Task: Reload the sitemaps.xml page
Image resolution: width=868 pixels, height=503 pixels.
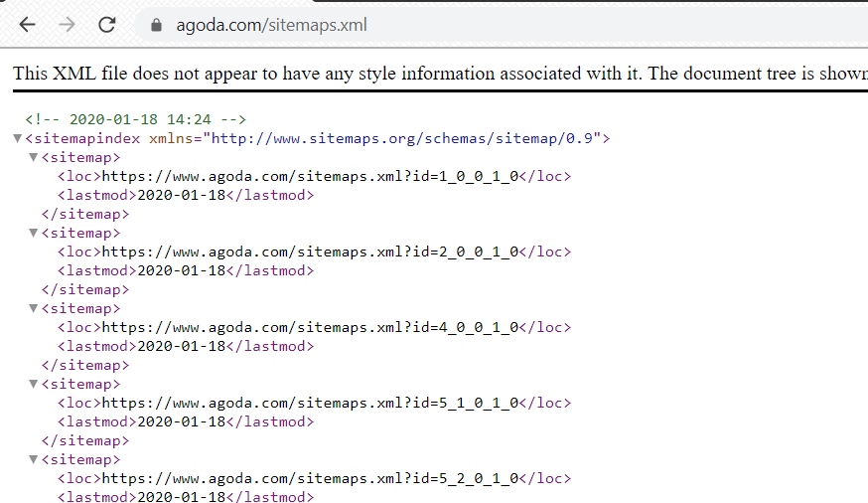Action: point(107,25)
